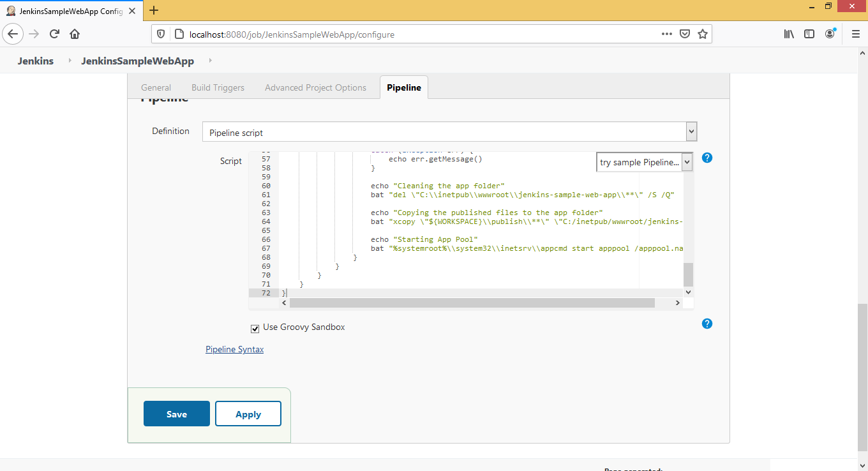The width and height of the screenshot is (868, 471).
Task: Switch to the Build Triggers tab
Action: pyautogui.click(x=218, y=87)
